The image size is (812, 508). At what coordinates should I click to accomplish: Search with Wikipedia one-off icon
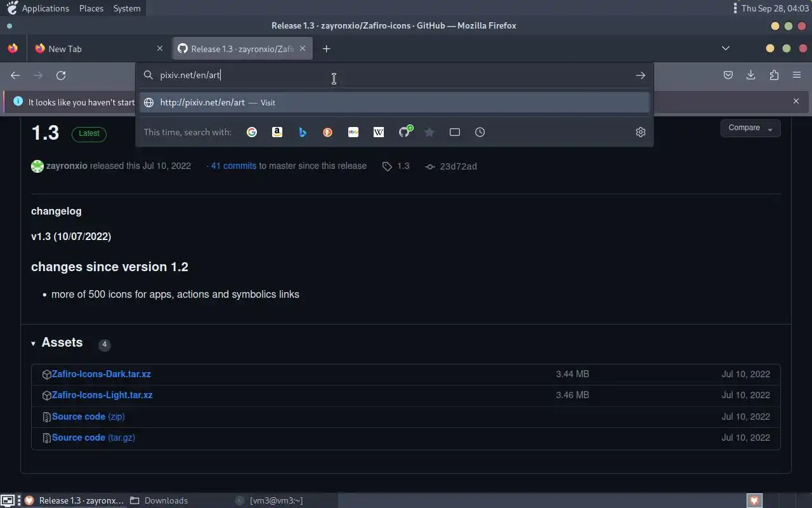pyautogui.click(x=379, y=132)
